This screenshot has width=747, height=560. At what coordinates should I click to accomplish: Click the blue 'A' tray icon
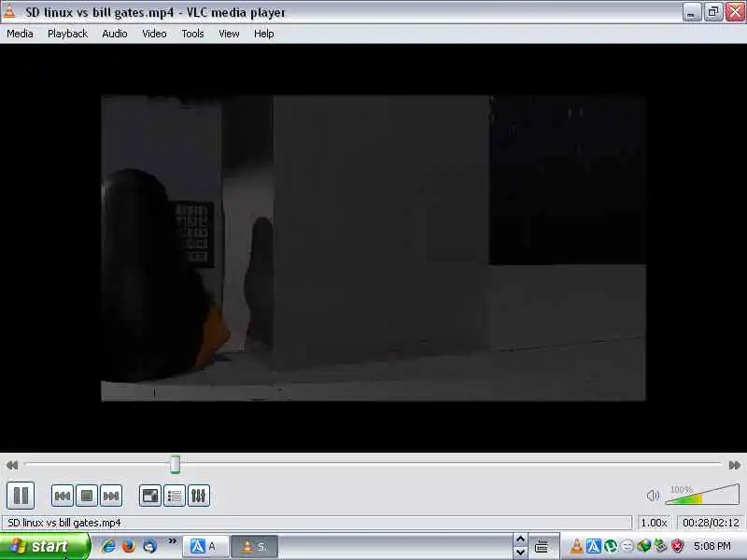[x=594, y=546]
